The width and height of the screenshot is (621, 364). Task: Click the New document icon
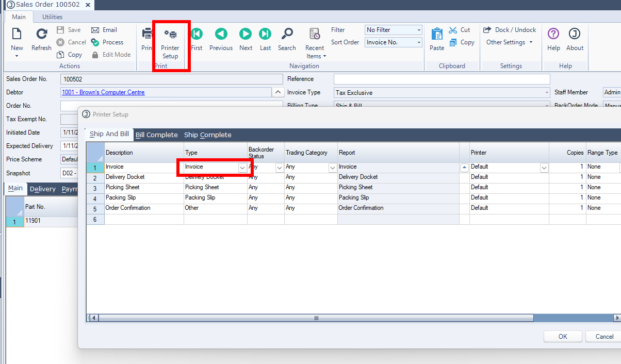[17, 35]
